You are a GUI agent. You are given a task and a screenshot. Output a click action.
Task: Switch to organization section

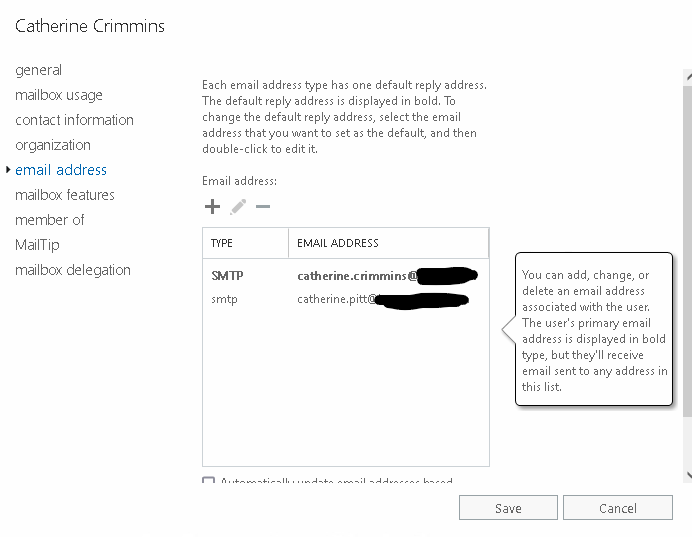click(x=52, y=145)
